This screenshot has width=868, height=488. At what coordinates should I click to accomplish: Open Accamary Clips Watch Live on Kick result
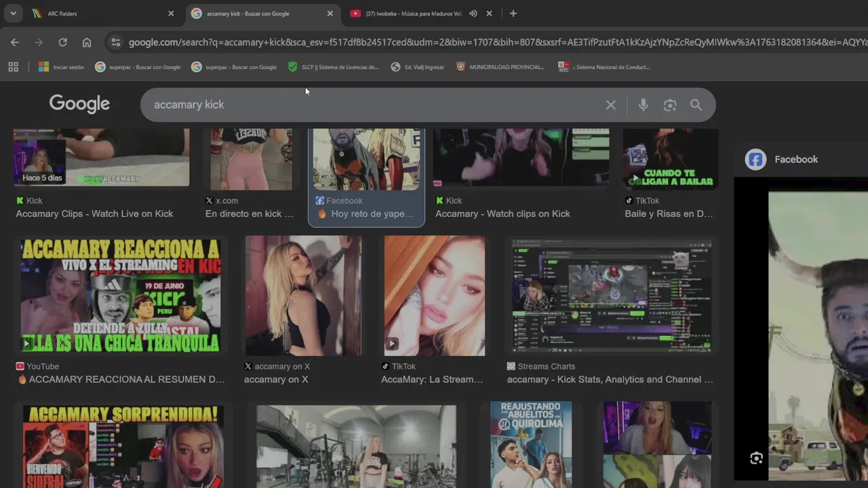[94, 213]
